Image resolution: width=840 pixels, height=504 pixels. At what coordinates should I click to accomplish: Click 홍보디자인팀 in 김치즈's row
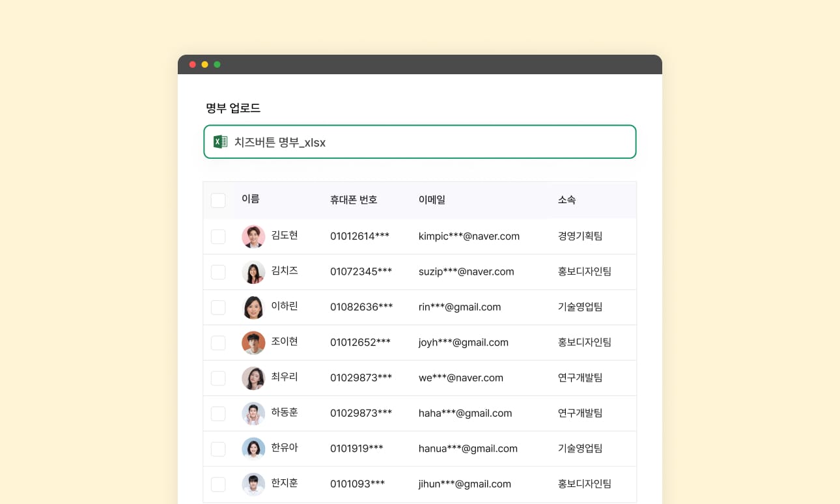click(585, 271)
